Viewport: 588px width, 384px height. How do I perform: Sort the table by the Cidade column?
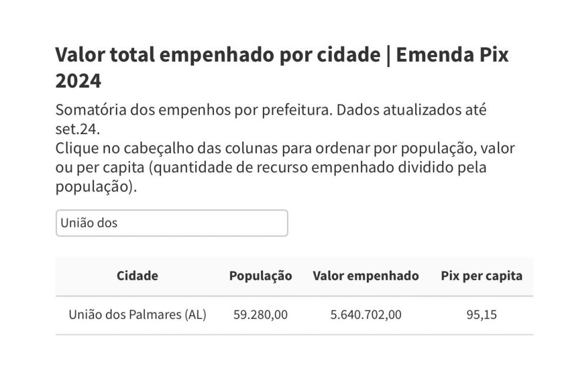click(x=137, y=276)
